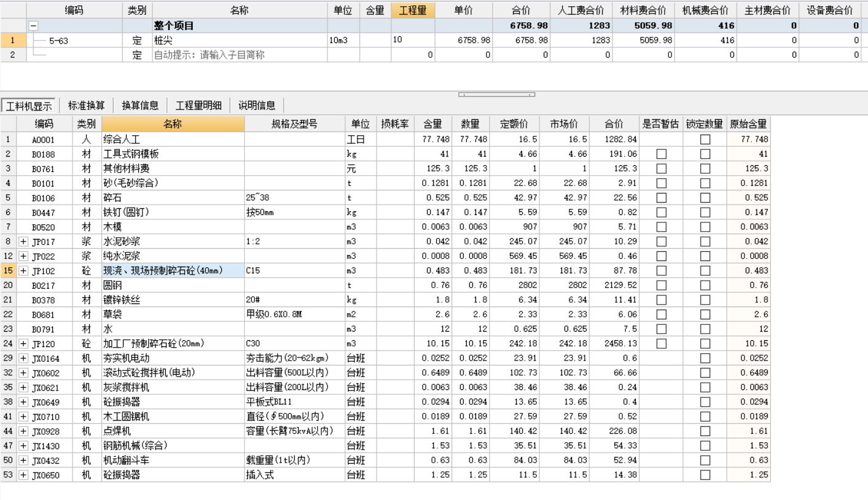The width and height of the screenshot is (868, 500).
Task: Click the 平板式BL11 specification cell
Action: (294, 402)
